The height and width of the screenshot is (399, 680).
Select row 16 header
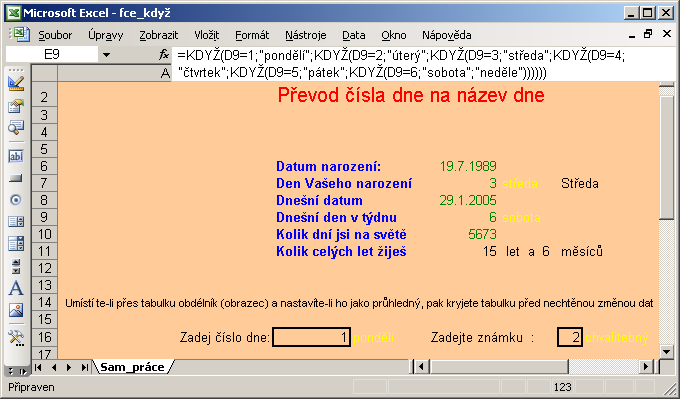pos(44,337)
